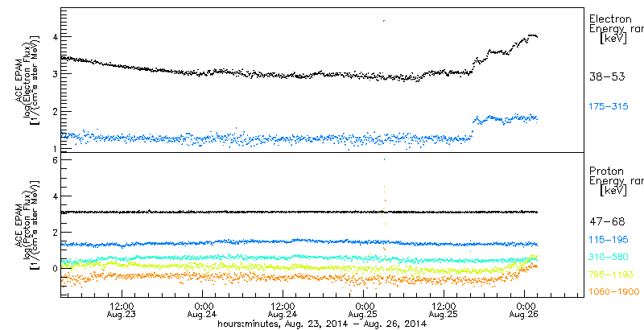
Task: Click the proton flux y-axis value 0
Action: (x=53, y=269)
